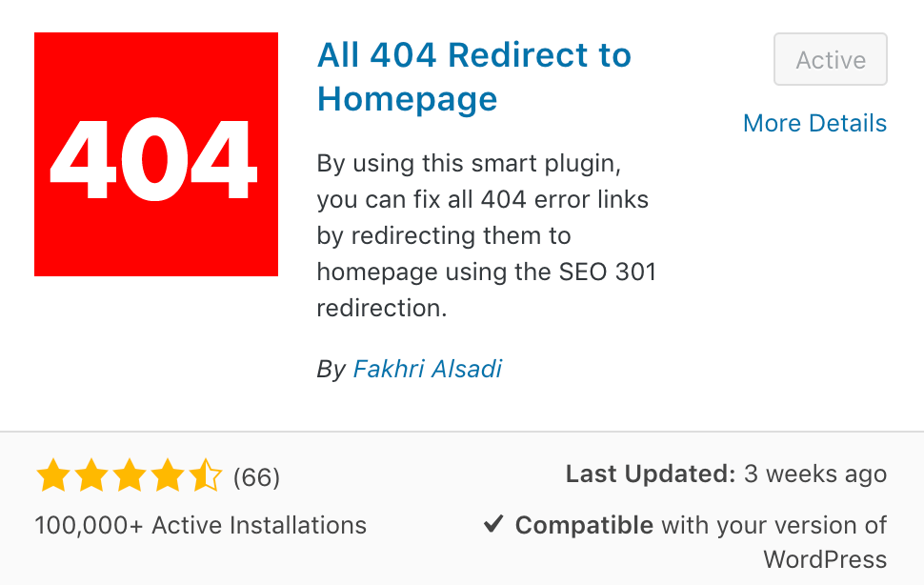The width and height of the screenshot is (924, 585).
Task: Click the third rating star
Action: coord(129,474)
